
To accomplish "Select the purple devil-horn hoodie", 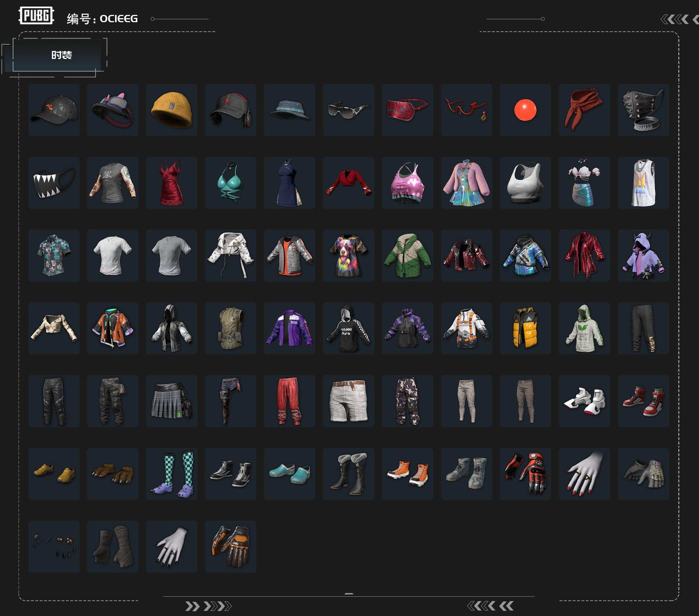I will click(643, 255).
